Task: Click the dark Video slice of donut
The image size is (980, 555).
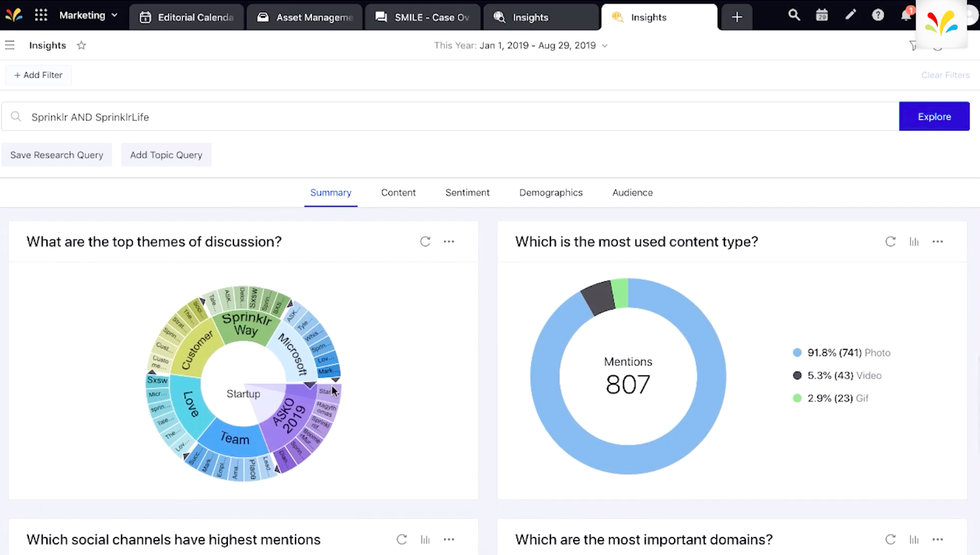Action: [598, 299]
